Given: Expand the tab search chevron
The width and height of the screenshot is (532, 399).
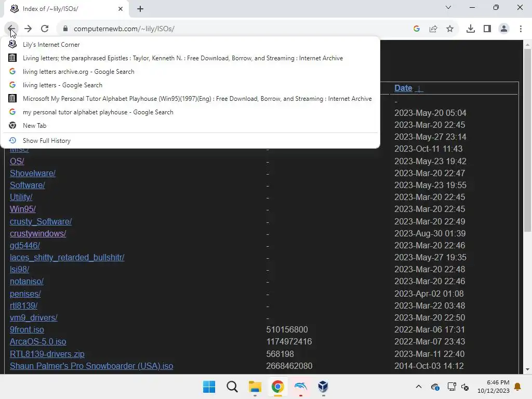Looking at the screenshot, I should pyautogui.click(x=448, y=7).
